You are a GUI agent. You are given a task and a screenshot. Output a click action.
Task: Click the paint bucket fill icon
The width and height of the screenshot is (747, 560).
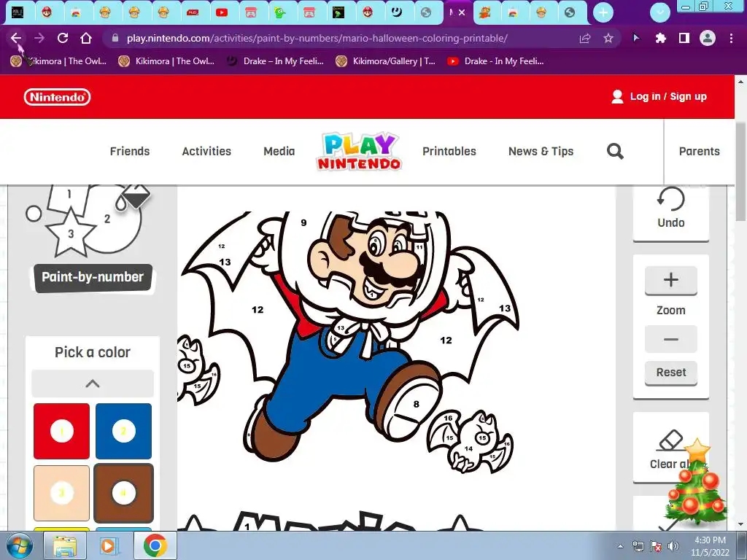point(134,198)
